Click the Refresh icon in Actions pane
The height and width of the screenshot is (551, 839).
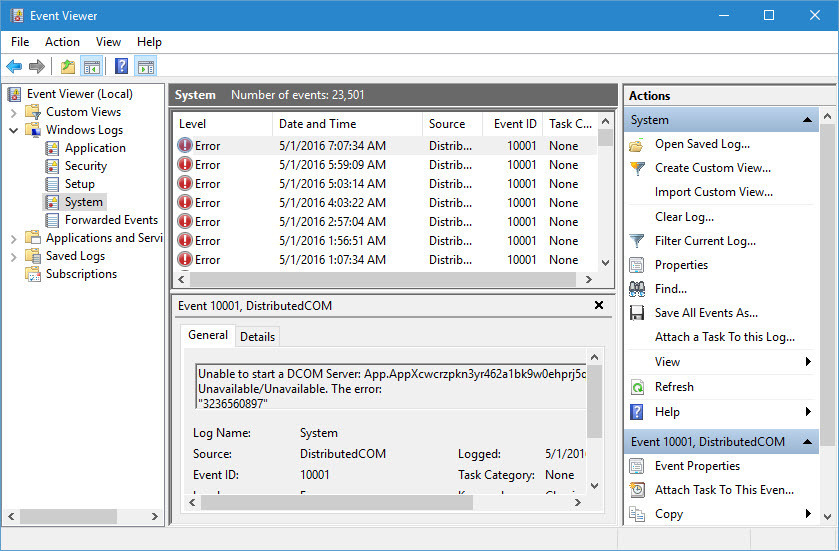637,387
